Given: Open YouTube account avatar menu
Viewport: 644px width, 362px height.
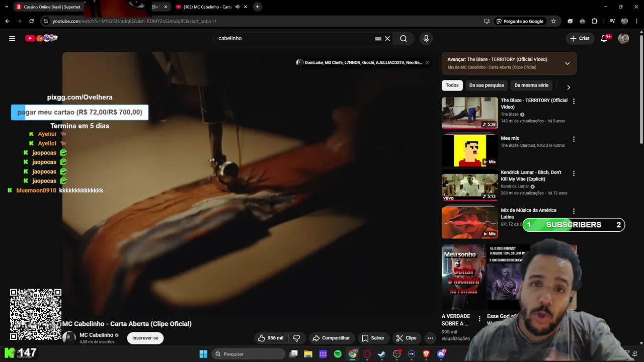Looking at the screenshot, I should click(623, 38).
